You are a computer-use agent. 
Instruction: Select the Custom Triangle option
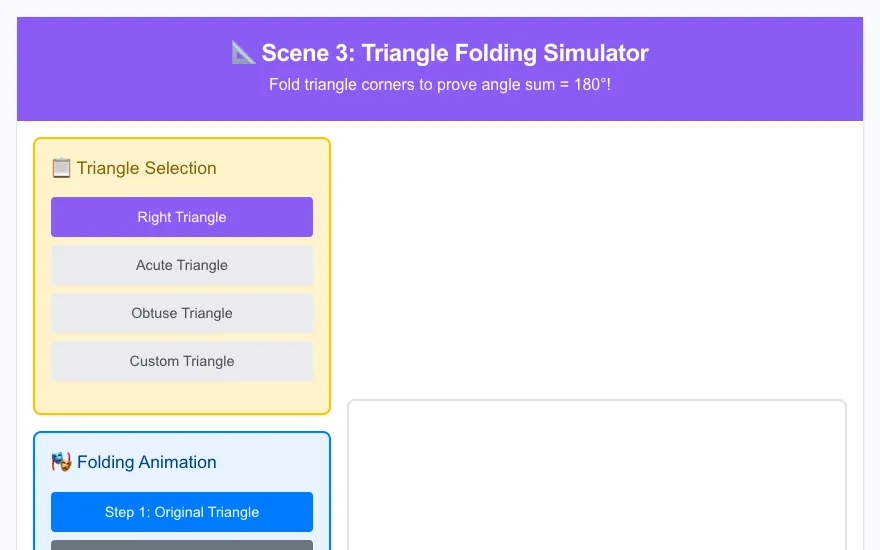182,361
